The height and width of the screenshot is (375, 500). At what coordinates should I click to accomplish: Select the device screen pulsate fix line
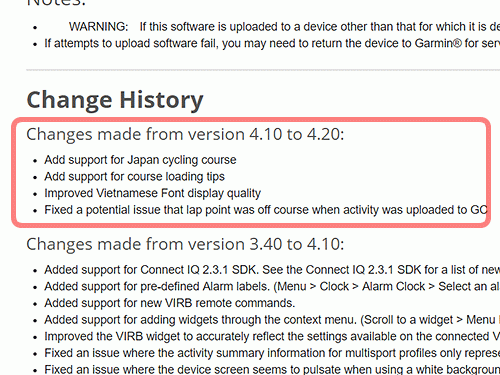coord(272,369)
